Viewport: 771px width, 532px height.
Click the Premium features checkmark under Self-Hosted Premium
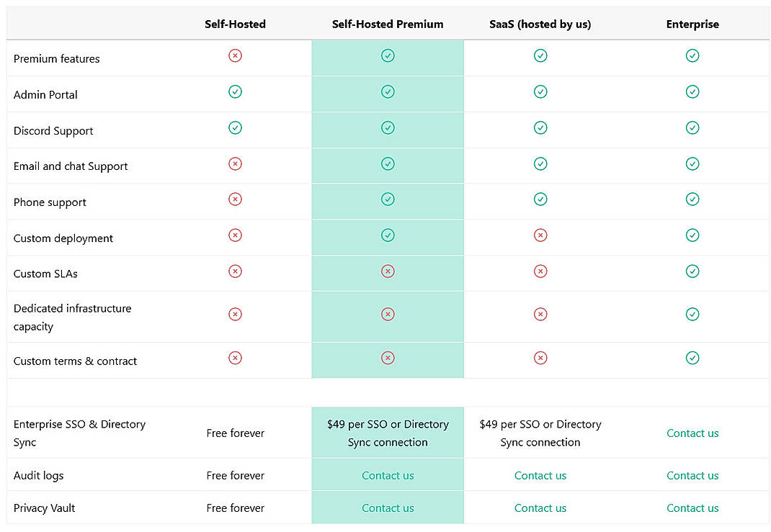(388, 55)
